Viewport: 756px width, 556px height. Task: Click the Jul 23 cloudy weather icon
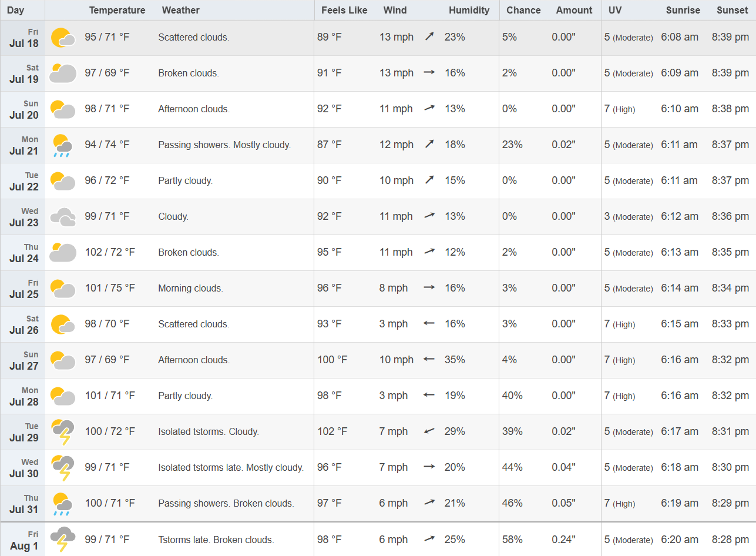point(63,217)
